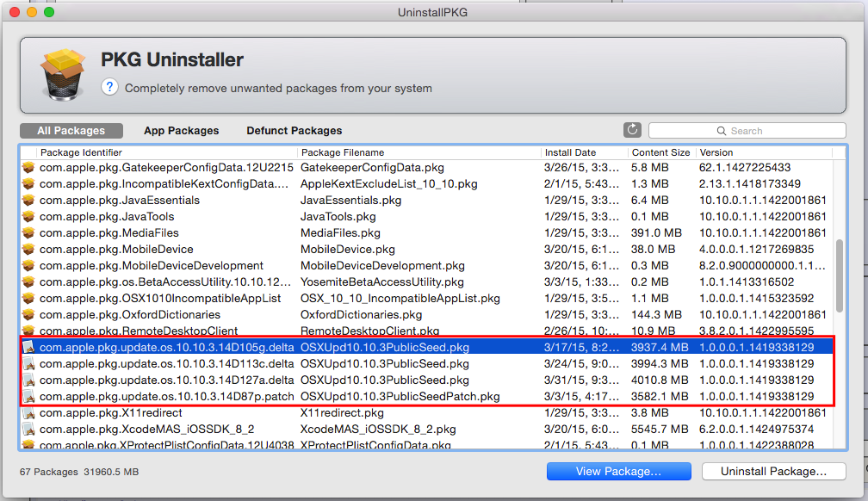This screenshot has height=501, width=868.
Task: Sort by Content Size column header
Action: [x=661, y=152]
